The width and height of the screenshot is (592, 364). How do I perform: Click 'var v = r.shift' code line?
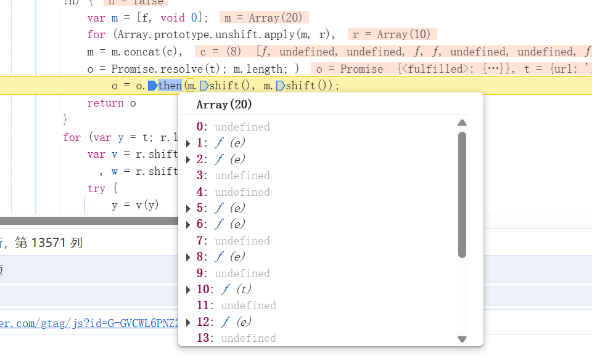(x=133, y=154)
